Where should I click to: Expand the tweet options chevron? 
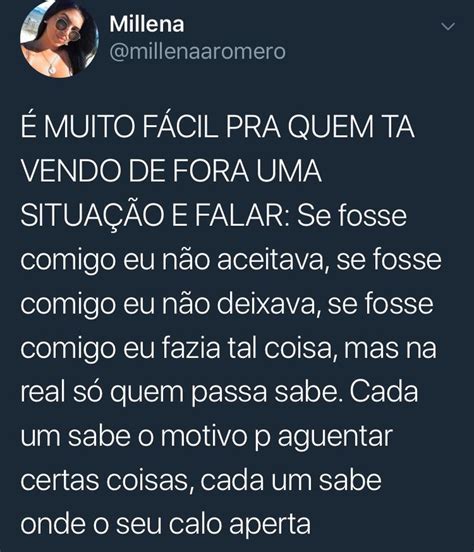[448, 26]
